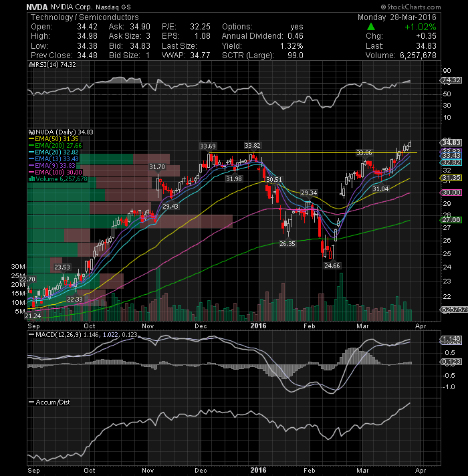Click the 30M volume axis label

pyautogui.click(x=18, y=267)
